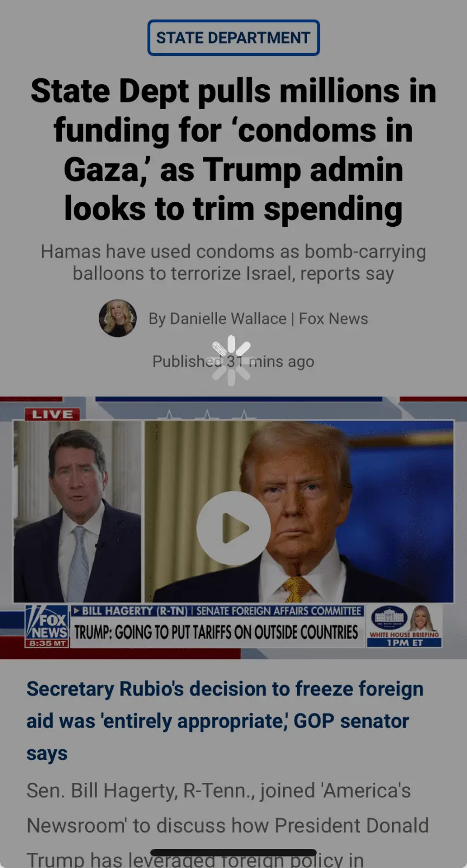The width and height of the screenshot is (467, 868).
Task: Open the STATE DEPARTMENT category tag
Action: click(233, 38)
